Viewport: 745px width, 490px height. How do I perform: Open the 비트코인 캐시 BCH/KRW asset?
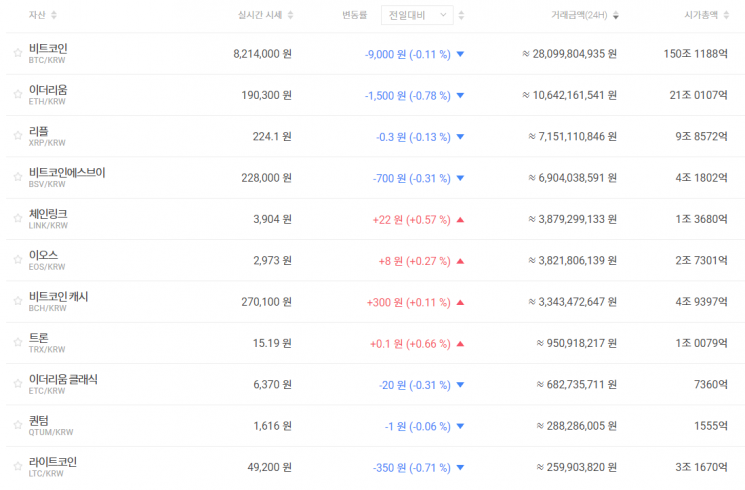point(58,301)
